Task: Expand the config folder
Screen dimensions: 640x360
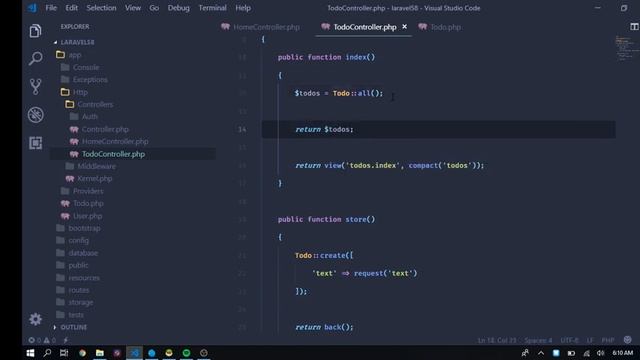Action: click(78, 240)
